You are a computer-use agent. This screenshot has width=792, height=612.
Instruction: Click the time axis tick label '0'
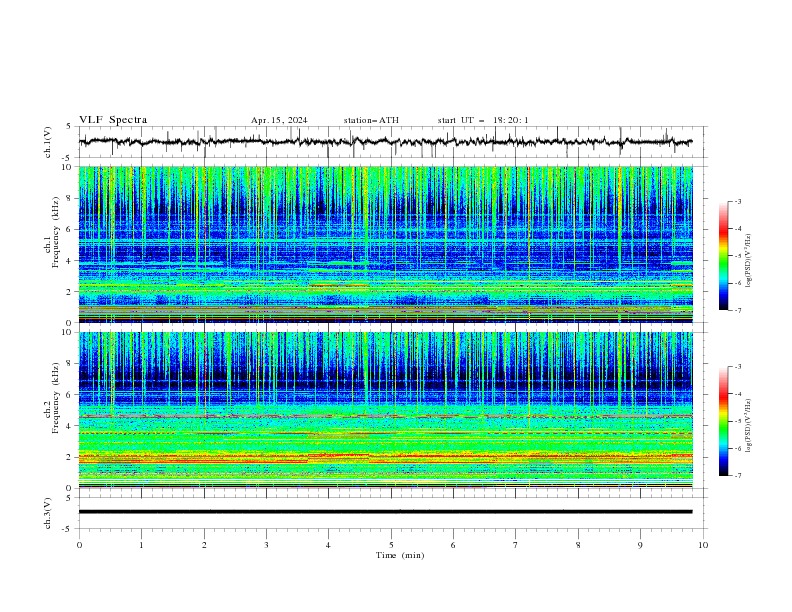click(x=79, y=545)
